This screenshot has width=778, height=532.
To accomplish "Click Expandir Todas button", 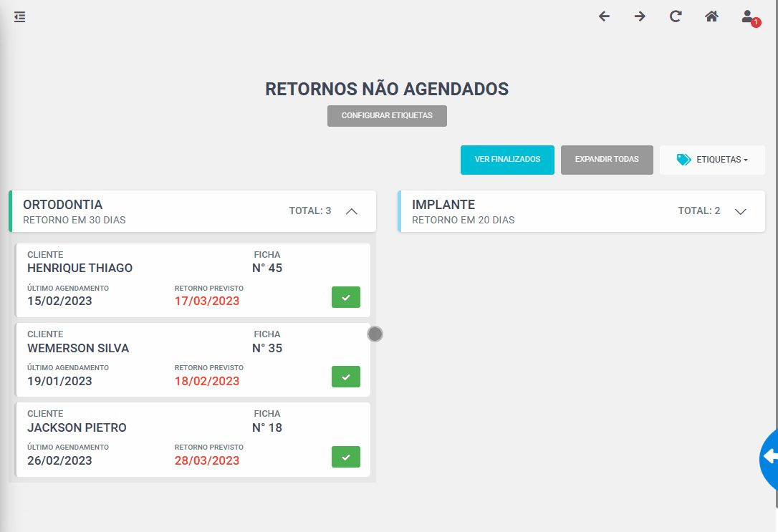I will coord(607,160).
